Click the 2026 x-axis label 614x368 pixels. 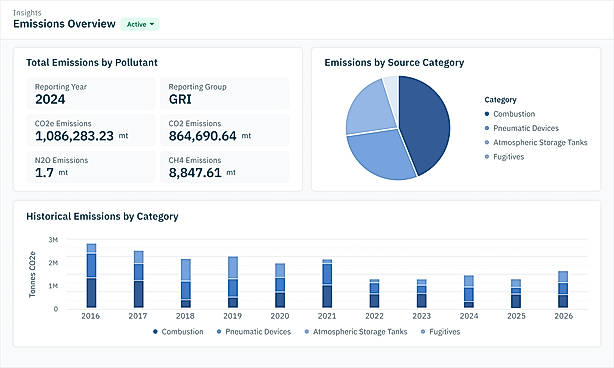pyautogui.click(x=563, y=316)
